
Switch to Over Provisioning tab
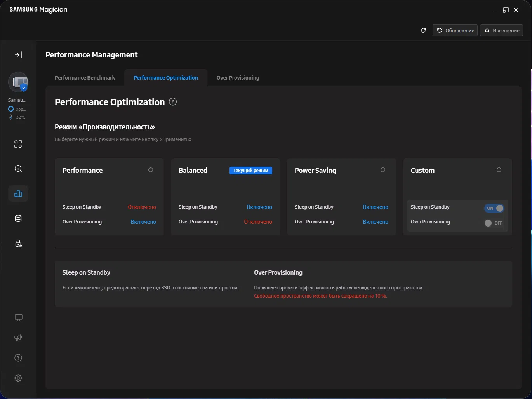238,78
